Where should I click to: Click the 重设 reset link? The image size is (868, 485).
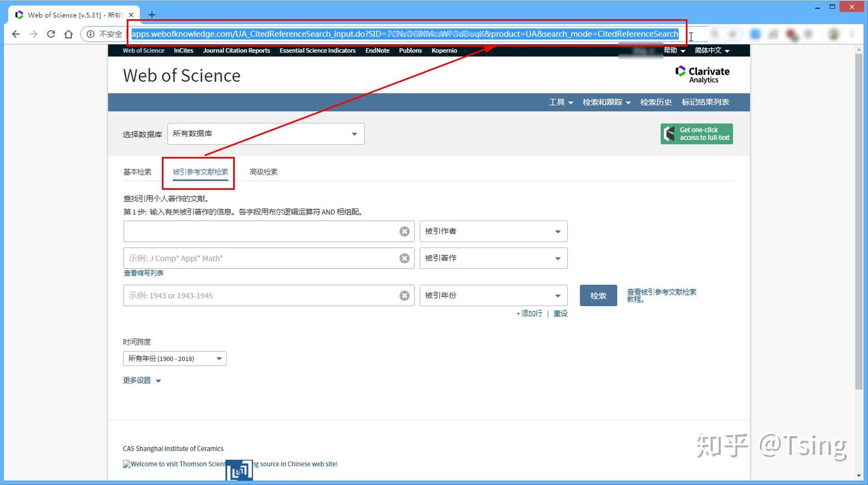561,314
